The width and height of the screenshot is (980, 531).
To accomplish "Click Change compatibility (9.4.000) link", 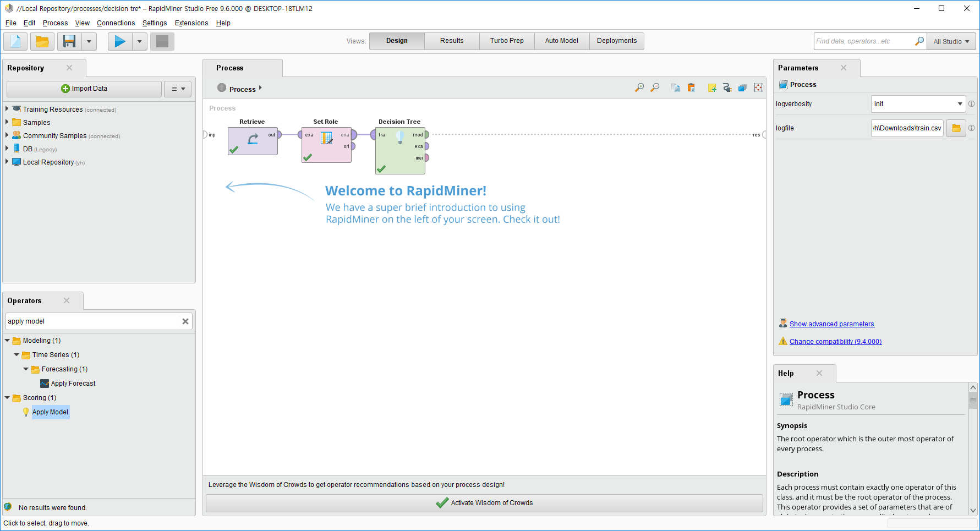I will pos(835,342).
